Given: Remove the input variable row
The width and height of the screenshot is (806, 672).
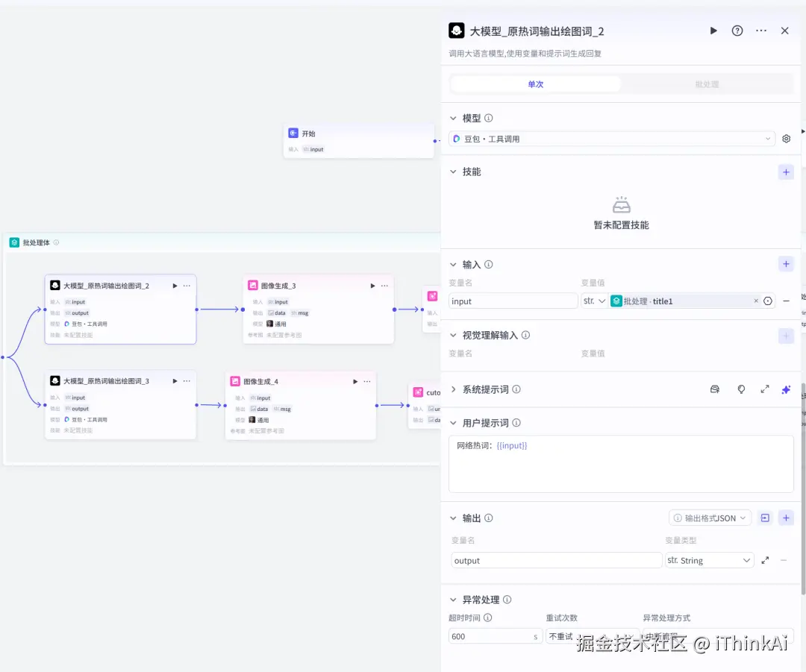Looking at the screenshot, I should click(x=786, y=301).
